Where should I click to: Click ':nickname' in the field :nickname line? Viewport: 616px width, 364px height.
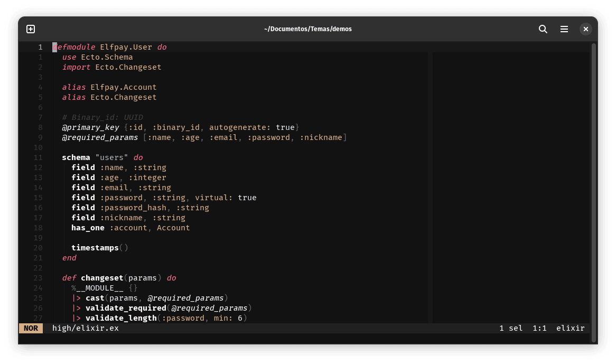[121, 218]
